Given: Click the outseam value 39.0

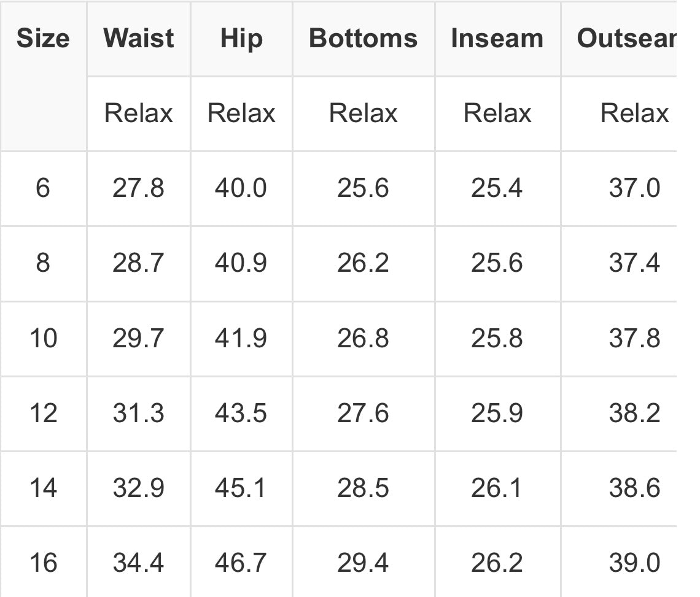Looking at the screenshot, I should pos(635,563).
